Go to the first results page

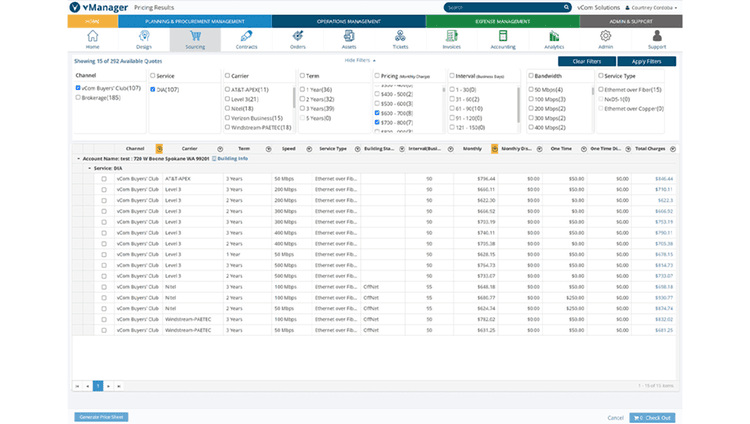(77, 386)
